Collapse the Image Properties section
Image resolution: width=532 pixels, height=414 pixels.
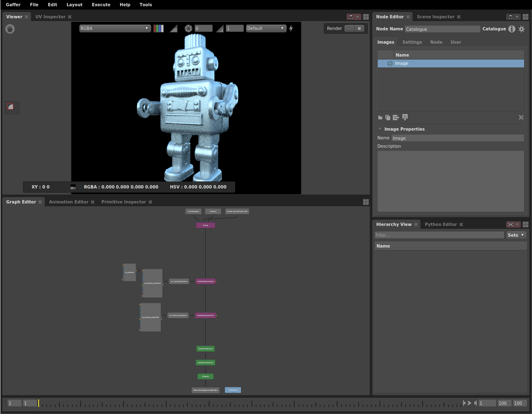coord(380,129)
